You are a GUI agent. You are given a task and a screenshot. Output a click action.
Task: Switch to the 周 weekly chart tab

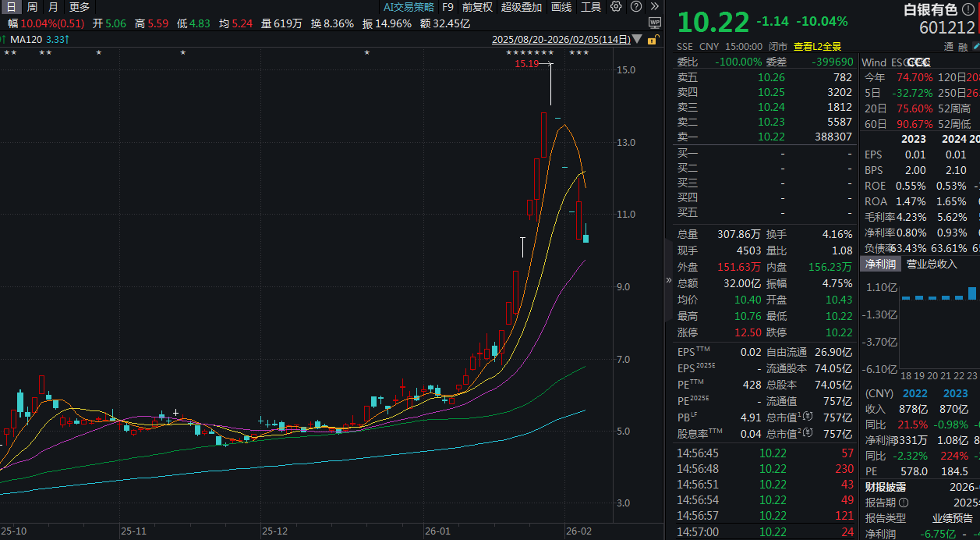[30, 7]
